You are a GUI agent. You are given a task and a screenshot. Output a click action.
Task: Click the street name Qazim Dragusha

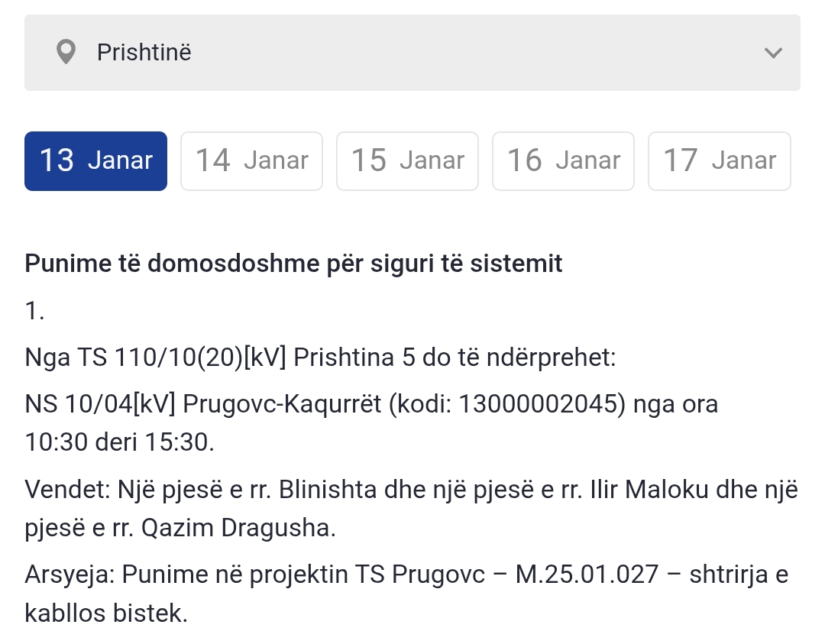[x=238, y=528]
